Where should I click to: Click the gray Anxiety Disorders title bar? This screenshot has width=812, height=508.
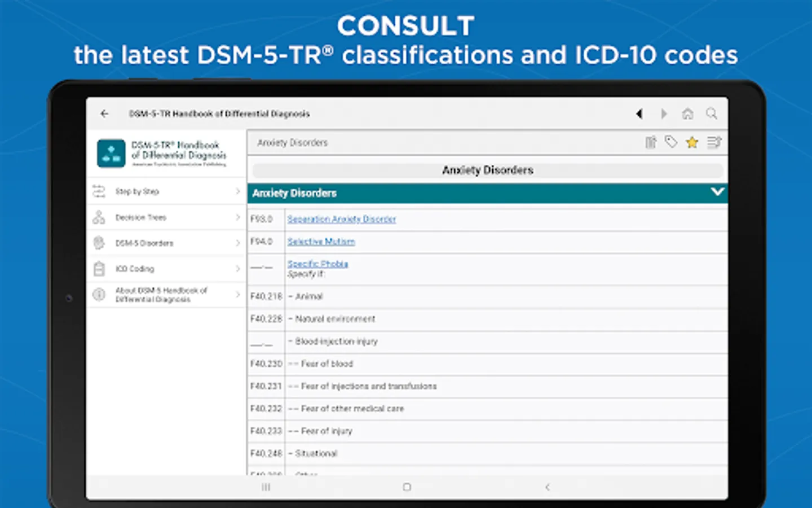click(488, 170)
